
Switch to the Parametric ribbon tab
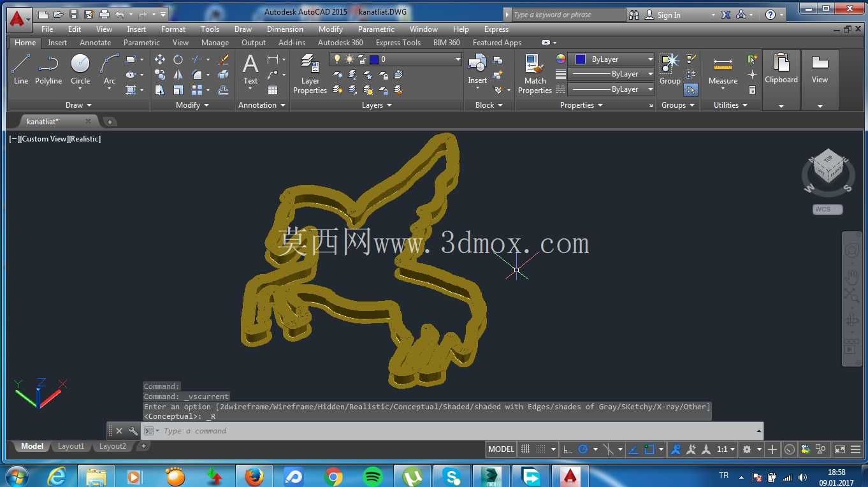tap(141, 43)
